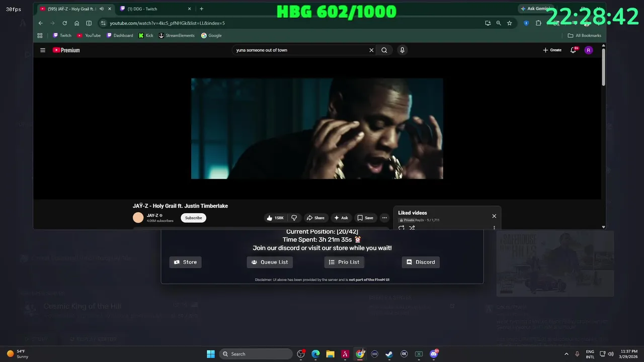
Task: Open the All Bookmarks folder
Action: (584, 36)
